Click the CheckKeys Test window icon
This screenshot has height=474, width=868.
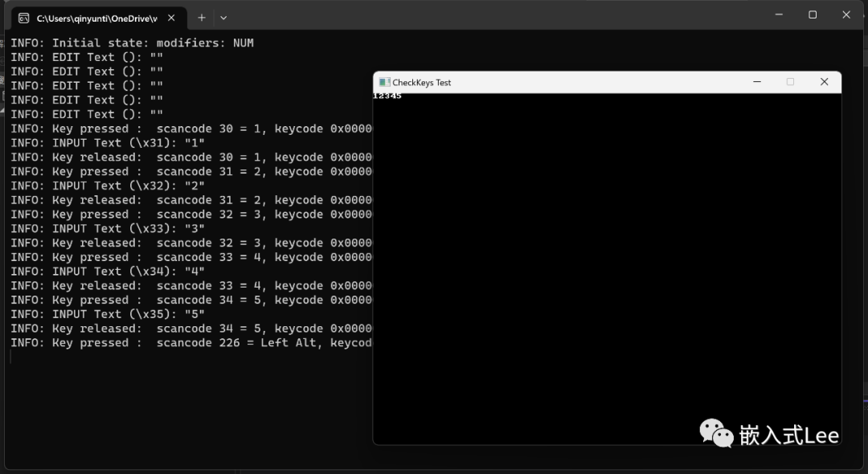pos(384,83)
